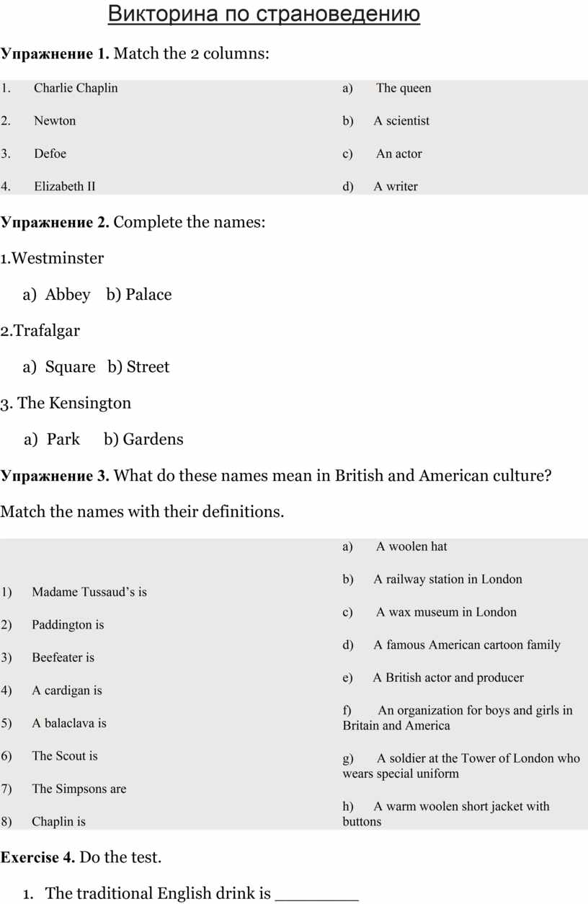The height and width of the screenshot is (904, 588).
Task: Click the 'Exercise 4.' heading
Action: (37, 857)
